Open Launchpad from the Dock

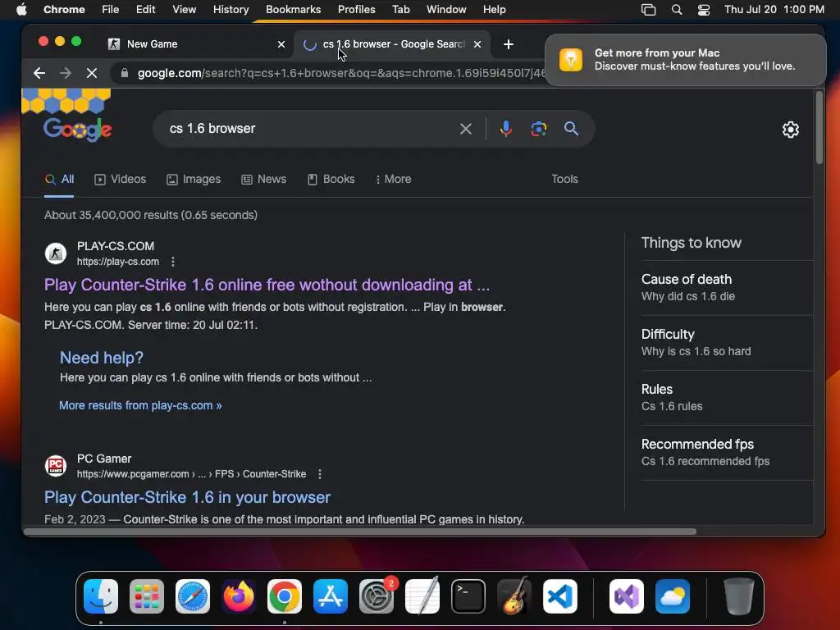point(147,596)
